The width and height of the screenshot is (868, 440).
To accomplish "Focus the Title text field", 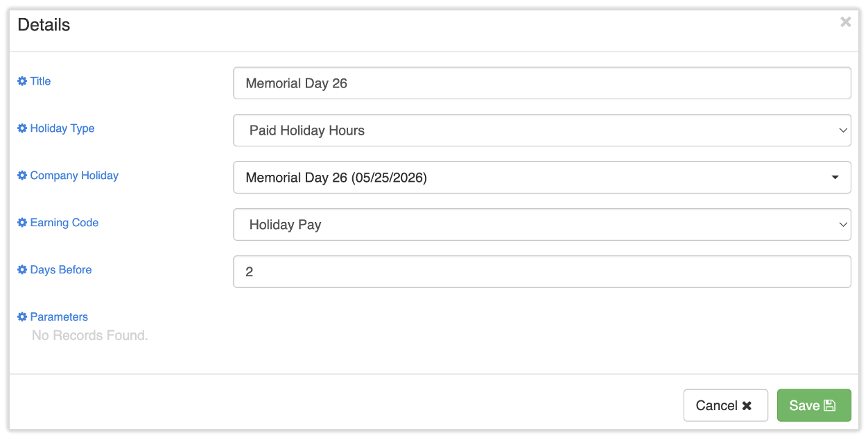I will click(x=541, y=83).
